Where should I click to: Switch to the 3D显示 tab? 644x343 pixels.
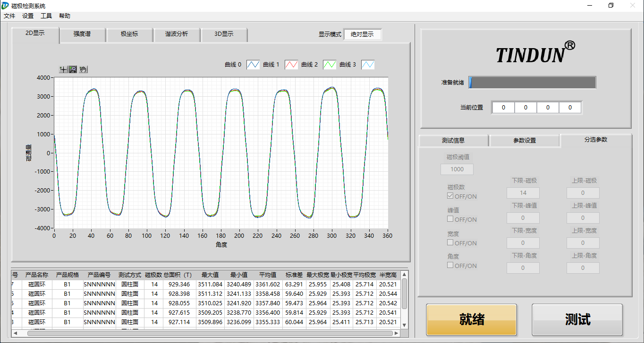click(224, 34)
